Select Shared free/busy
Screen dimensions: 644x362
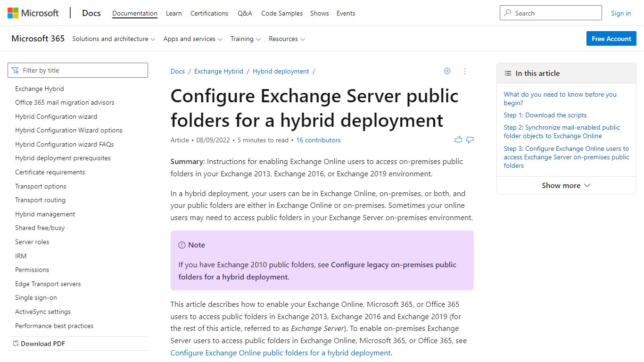click(x=40, y=228)
